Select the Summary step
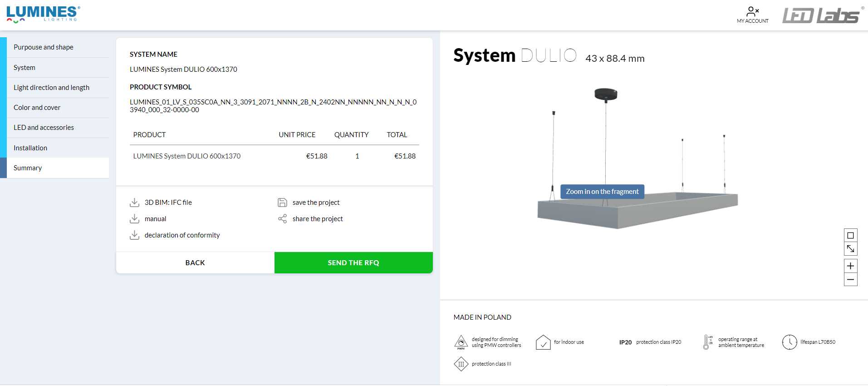The width and height of the screenshot is (868, 386). pos(58,168)
